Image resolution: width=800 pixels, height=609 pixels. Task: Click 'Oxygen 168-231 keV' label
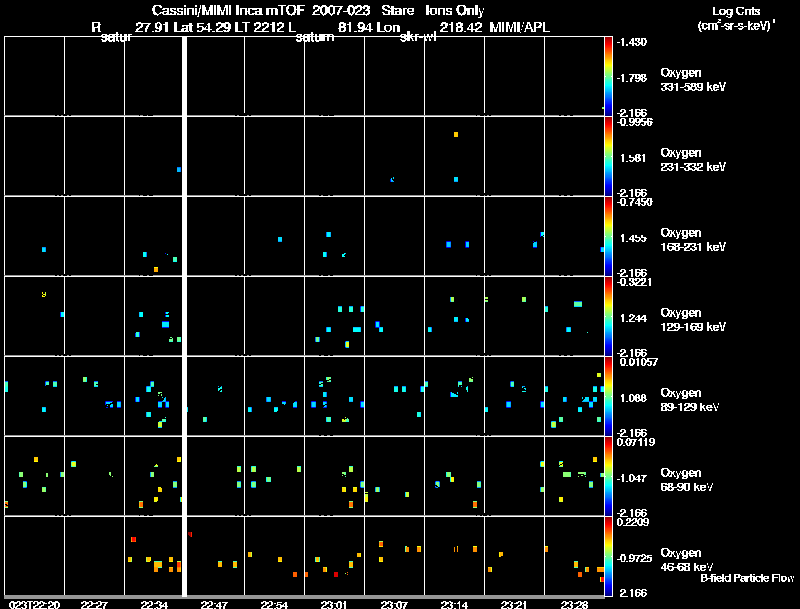tap(693, 240)
